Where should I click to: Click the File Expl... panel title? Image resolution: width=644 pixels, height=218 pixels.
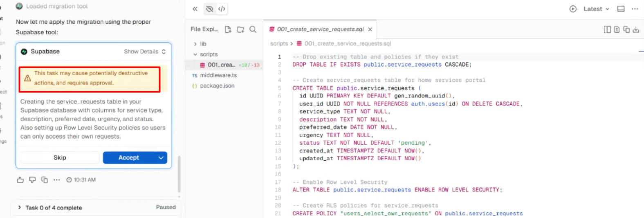[x=204, y=29]
